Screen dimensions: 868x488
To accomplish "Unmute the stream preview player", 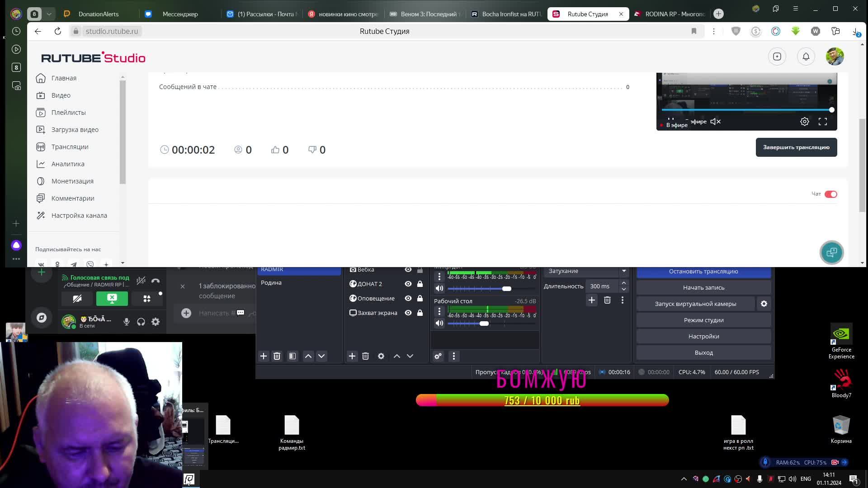I will point(715,122).
